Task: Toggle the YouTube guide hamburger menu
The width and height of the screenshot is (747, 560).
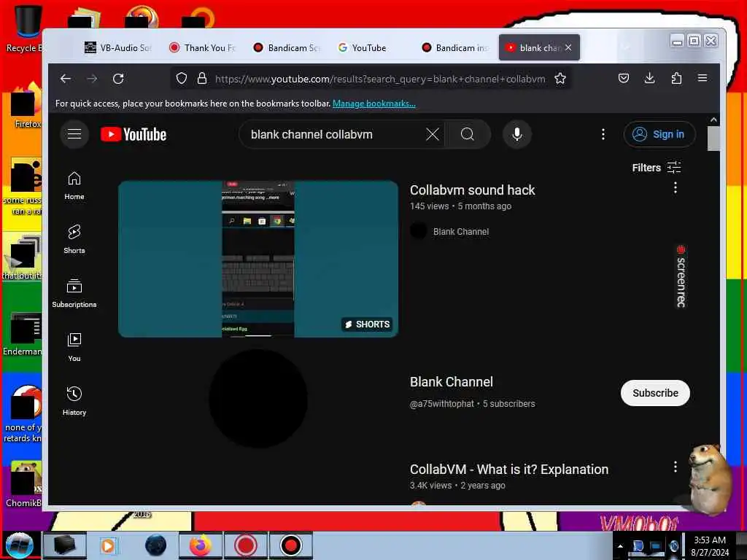Action: coord(74,134)
